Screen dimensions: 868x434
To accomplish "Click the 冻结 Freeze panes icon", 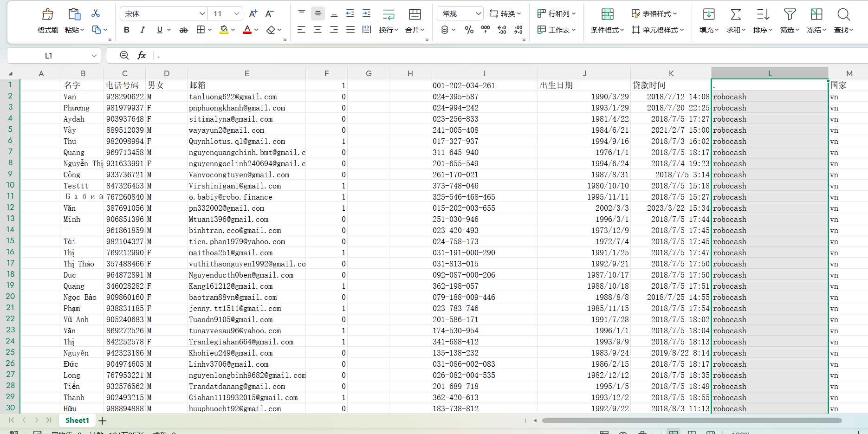I will pos(816,14).
